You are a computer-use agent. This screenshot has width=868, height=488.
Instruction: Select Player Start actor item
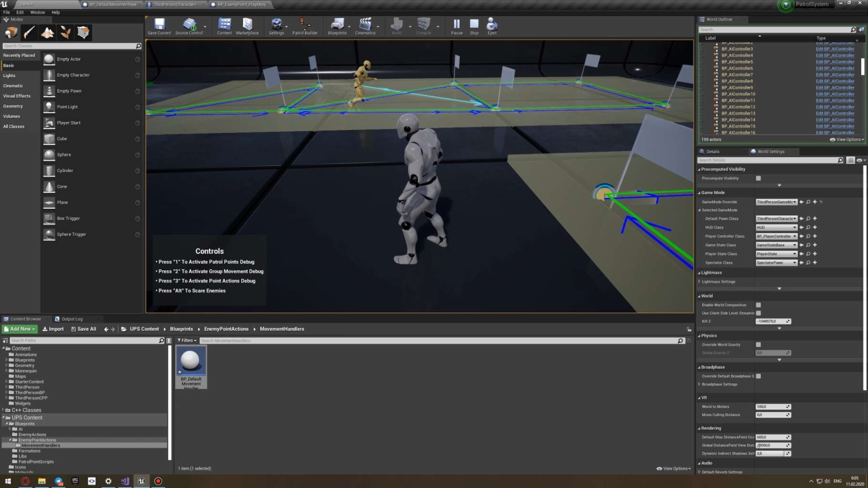[92, 123]
